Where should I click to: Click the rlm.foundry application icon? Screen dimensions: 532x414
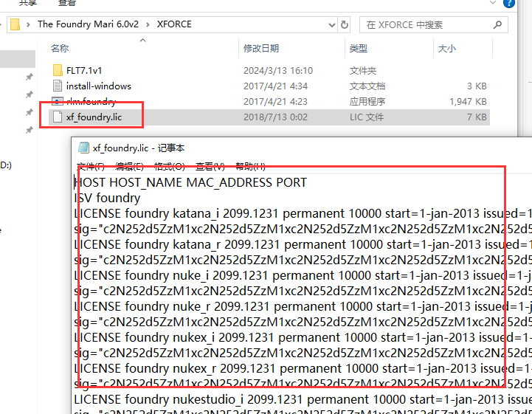coord(58,101)
